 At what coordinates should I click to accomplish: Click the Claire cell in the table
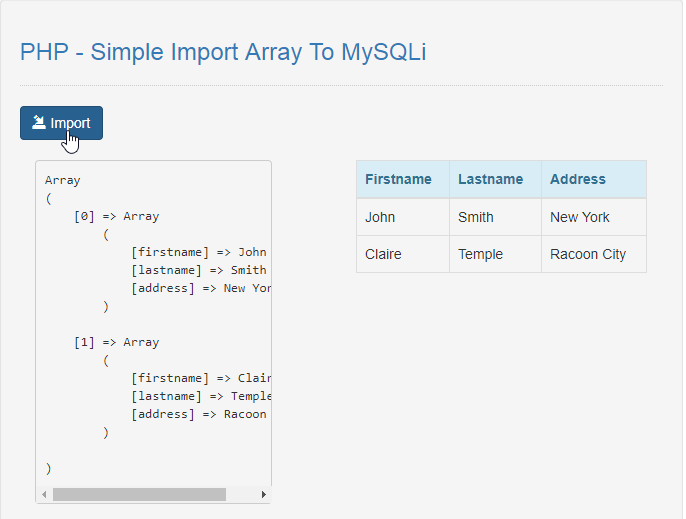tap(403, 254)
